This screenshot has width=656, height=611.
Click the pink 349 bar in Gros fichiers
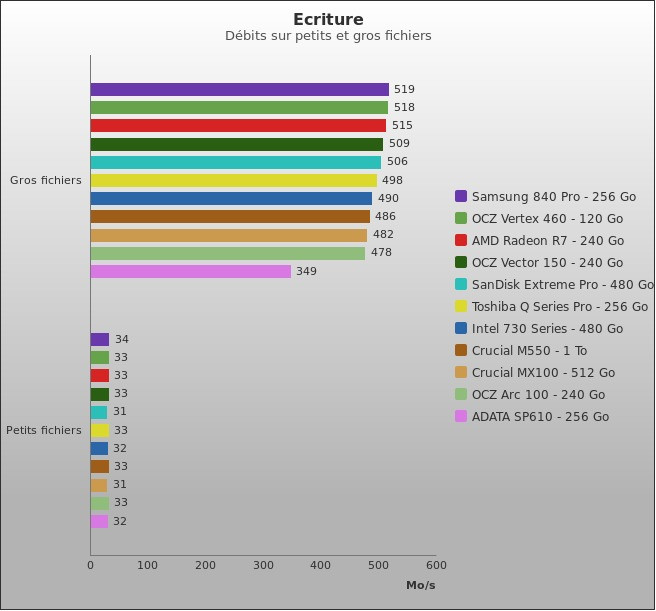(x=191, y=271)
